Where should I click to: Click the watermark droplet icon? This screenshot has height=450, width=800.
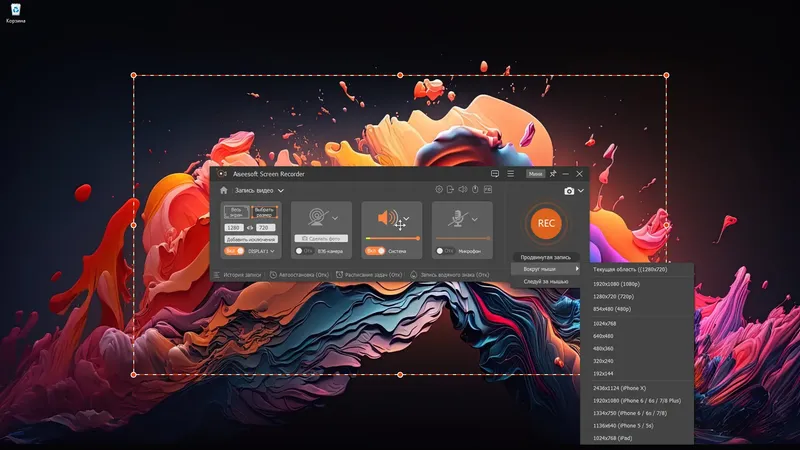point(414,275)
